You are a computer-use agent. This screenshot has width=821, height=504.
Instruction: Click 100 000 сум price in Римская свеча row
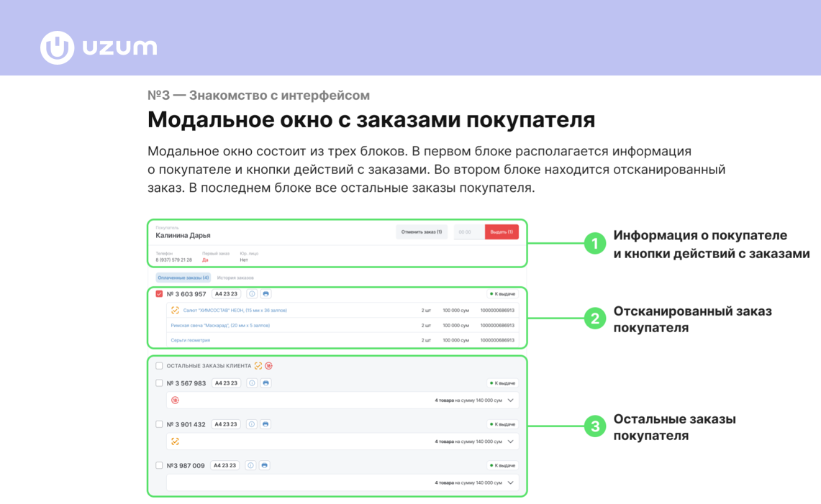coord(456,326)
